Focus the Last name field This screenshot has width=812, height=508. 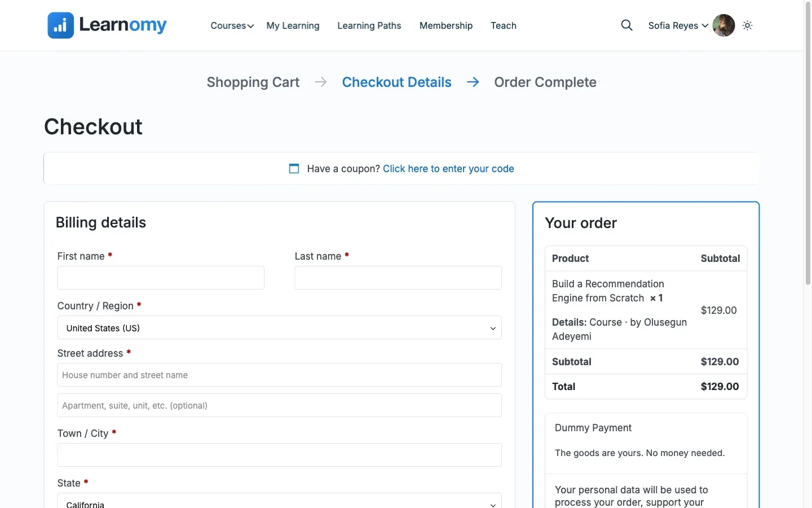coord(398,278)
